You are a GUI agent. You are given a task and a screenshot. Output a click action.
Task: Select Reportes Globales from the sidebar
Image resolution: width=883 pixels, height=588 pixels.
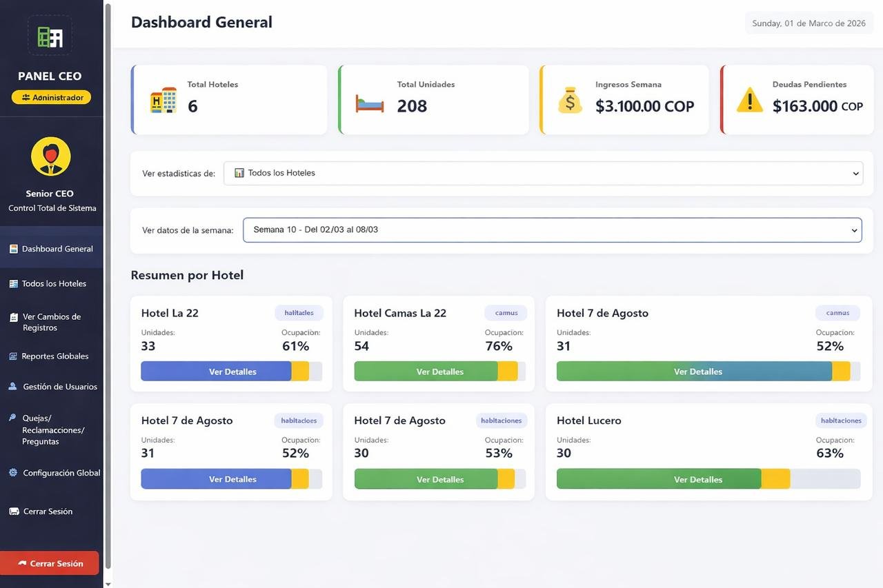[x=54, y=356]
